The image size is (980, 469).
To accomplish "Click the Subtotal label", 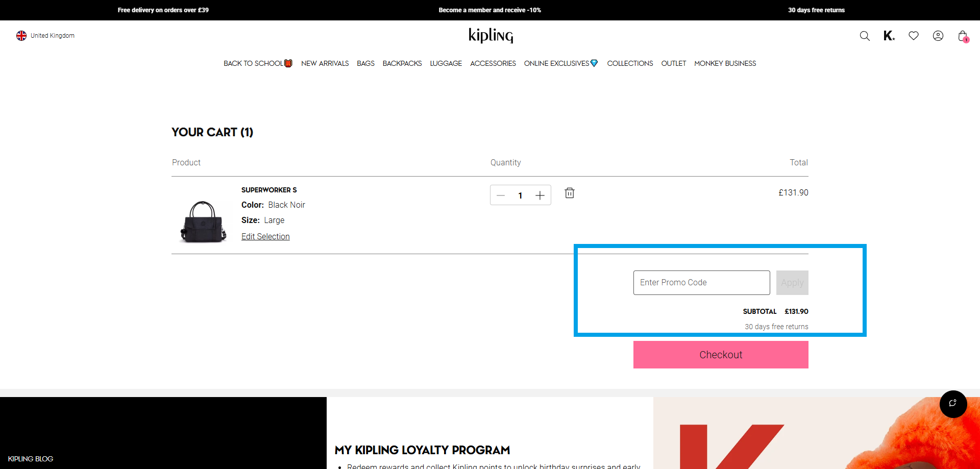I will tap(759, 311).
